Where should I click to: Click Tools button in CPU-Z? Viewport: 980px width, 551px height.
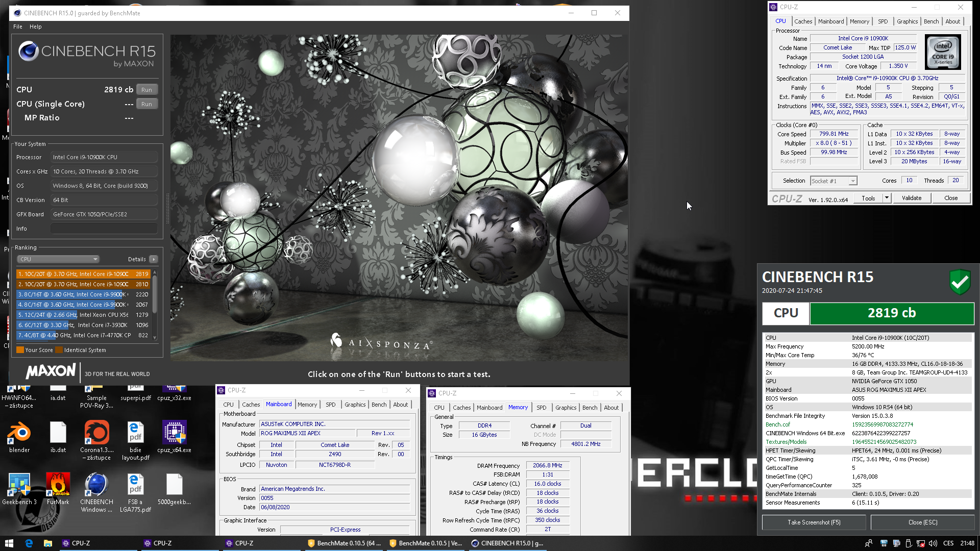coord(869,198)
